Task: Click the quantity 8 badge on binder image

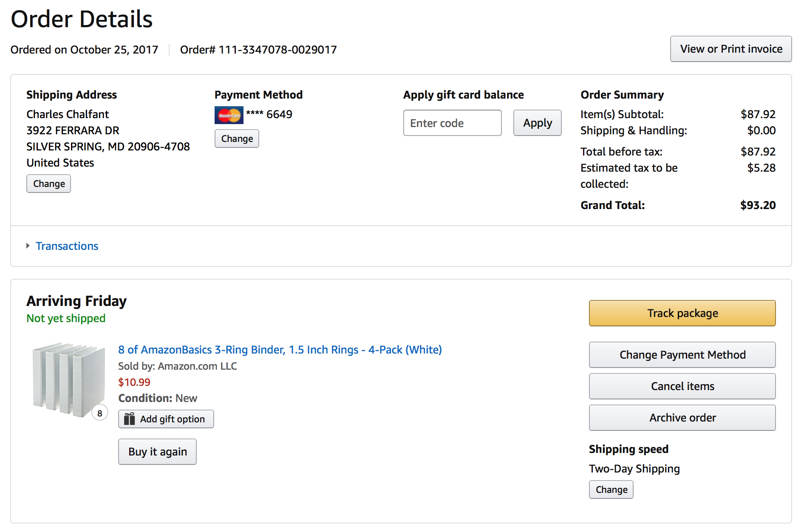Action: (100, 413)
